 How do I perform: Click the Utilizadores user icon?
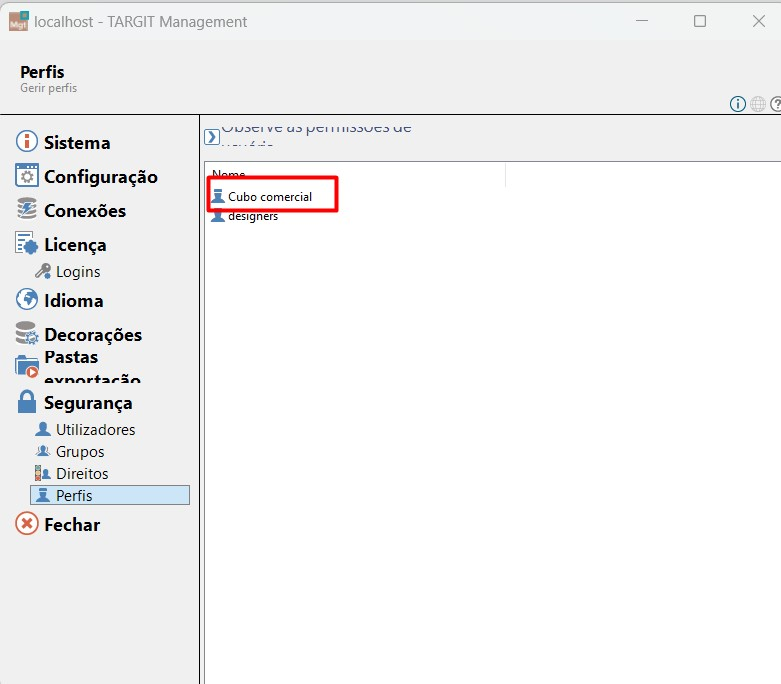43,429
